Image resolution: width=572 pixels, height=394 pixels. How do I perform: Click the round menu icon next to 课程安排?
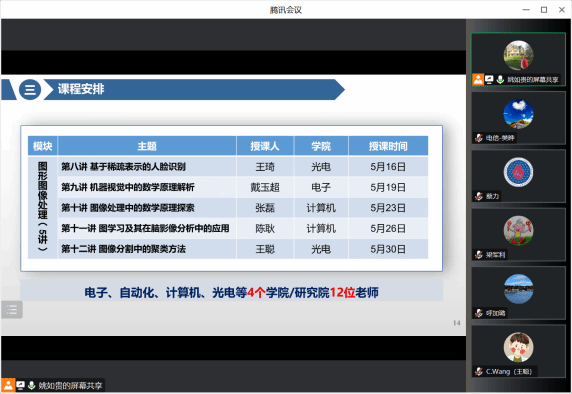pyautogui.click(x=30, y=89)
